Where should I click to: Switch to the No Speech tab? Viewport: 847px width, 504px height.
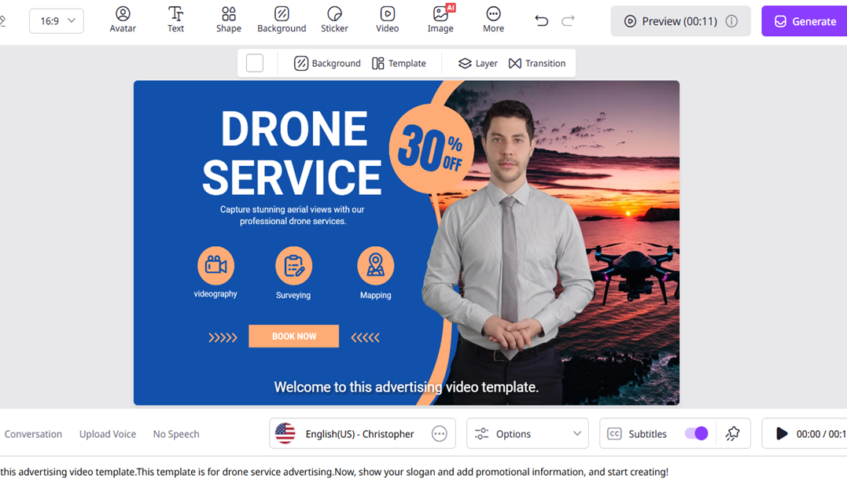tap(176, 434)
